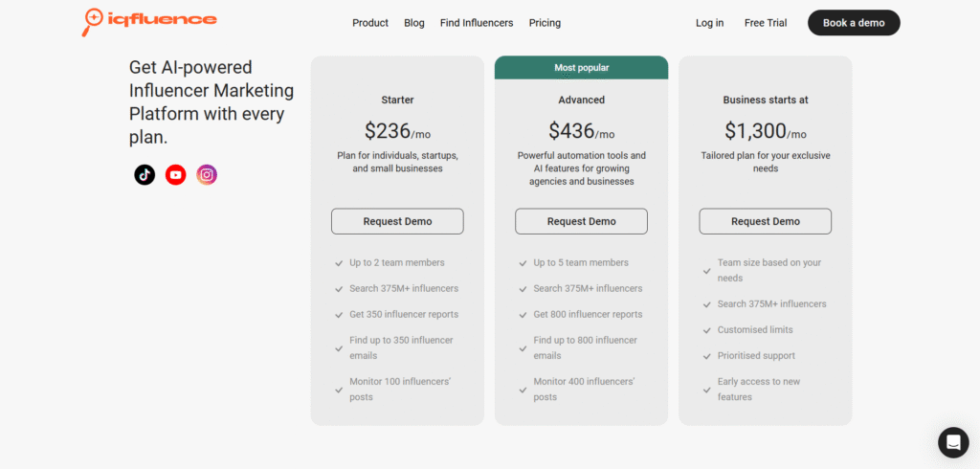Click 'Get 350 influencer reports'
The height and width of the screenshot is (469, 980).
point(404,315)
